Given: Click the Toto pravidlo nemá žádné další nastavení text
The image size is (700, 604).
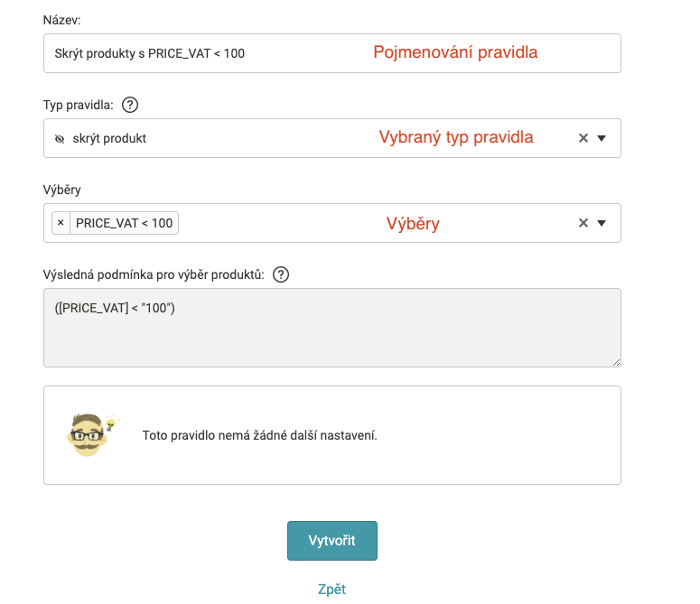Looking at the screenshot, I should tap(259, 435).
